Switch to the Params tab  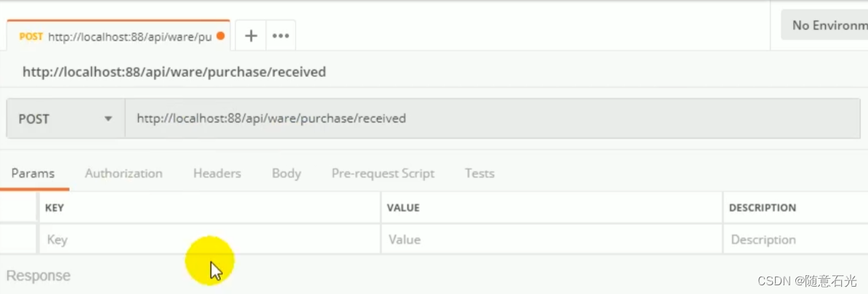point(33,173)
